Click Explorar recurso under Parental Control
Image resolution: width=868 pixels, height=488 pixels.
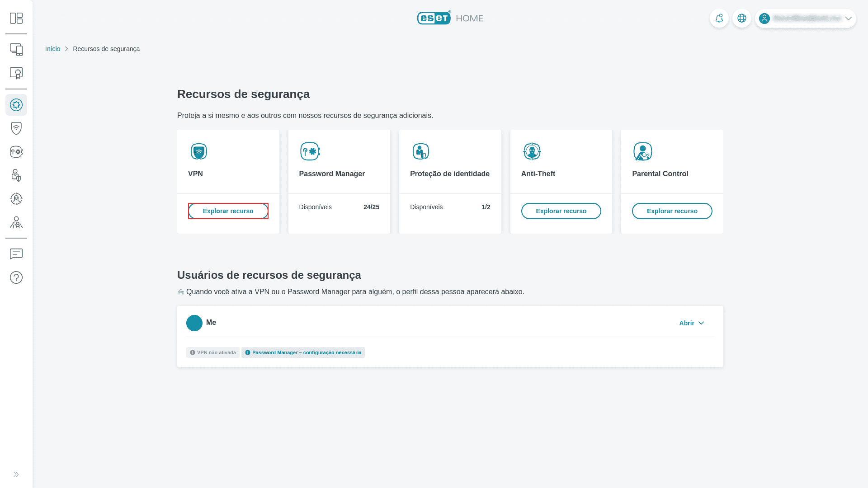(x=672, y=211)
